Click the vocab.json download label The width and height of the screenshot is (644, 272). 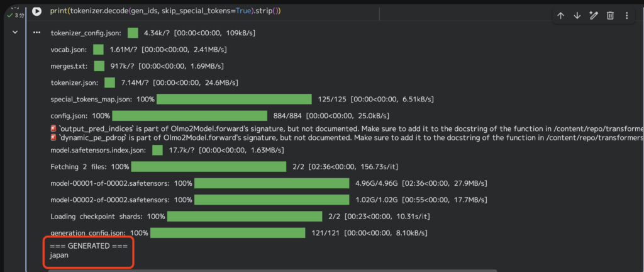tap(69, 49)
